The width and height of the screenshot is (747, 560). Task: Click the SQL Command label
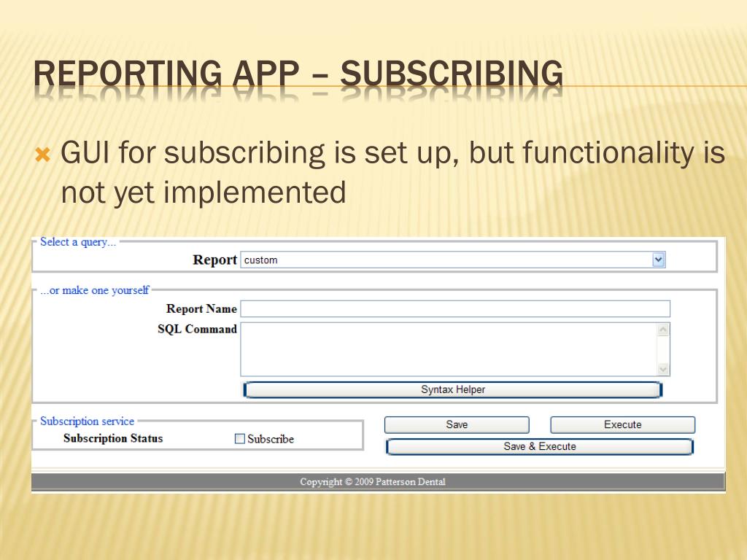pyautogui.click(x=197, y=329)
